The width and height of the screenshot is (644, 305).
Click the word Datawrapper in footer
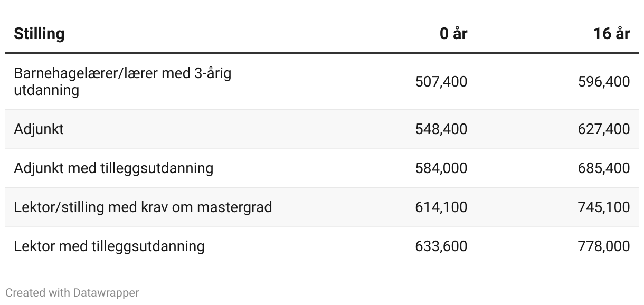(106, 292)
